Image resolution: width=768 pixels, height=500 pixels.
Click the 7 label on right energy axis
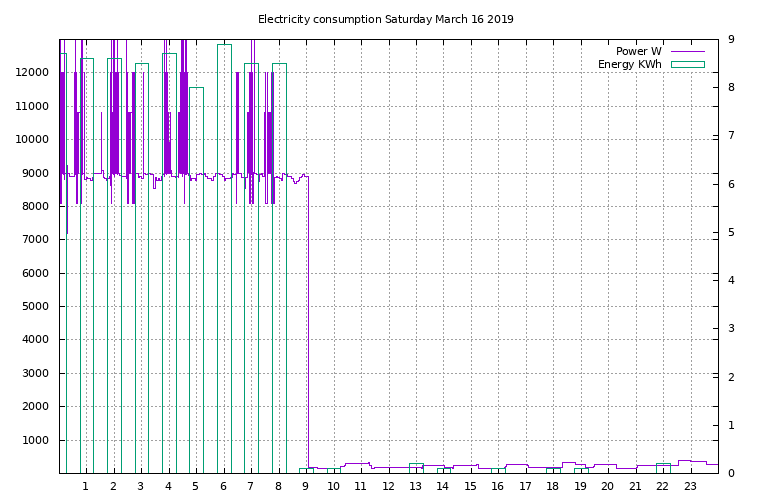point(731,136)
